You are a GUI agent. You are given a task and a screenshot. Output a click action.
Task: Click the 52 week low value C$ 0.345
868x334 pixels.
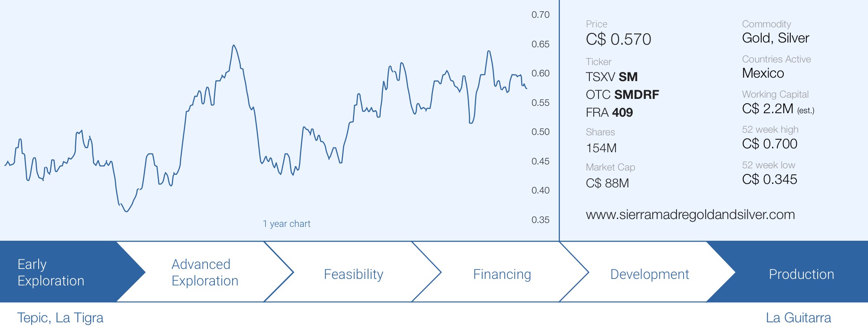click(x=769, y=179)
